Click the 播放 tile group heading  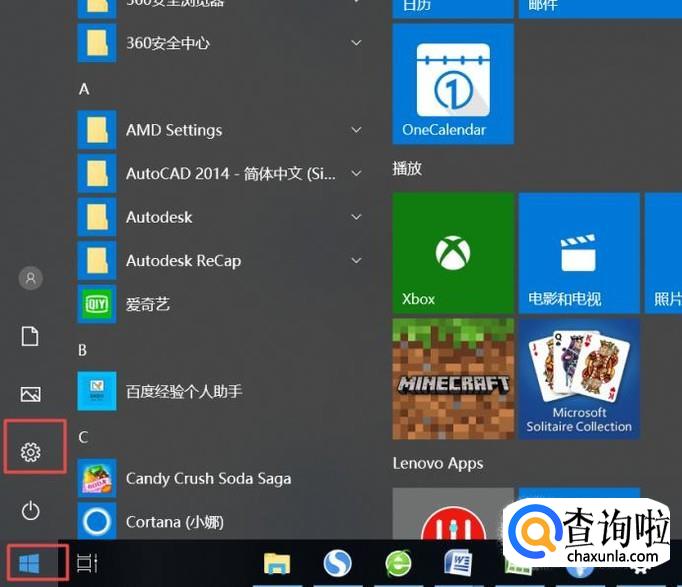pyautogui.click(x=407, y=168)
